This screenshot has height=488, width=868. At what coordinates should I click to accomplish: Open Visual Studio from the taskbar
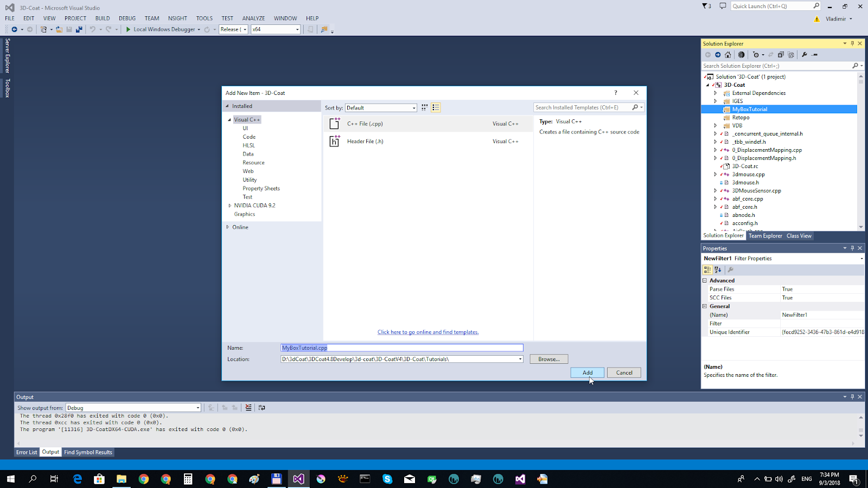pyautogui.click(x=298, y=479)
